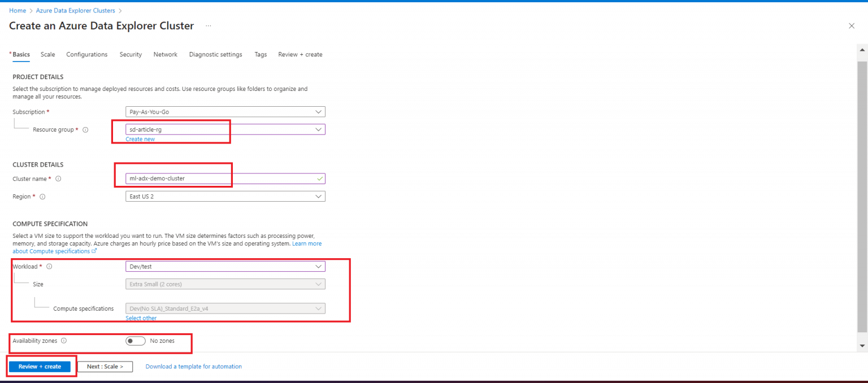Click the CLUSTER DETAILS heading text

coord(38,165)
